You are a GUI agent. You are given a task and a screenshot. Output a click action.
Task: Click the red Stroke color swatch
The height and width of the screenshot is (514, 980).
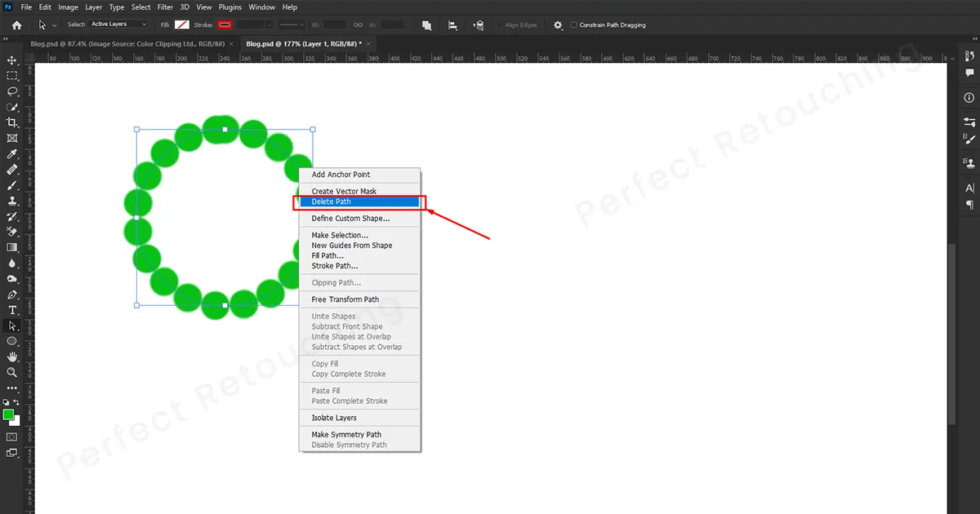click(225, 25)
